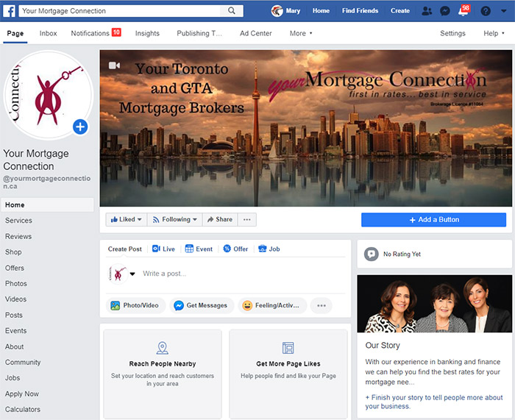Open the Inbox tab
Viewport: 515px width, 420px height.
point(49,33)
